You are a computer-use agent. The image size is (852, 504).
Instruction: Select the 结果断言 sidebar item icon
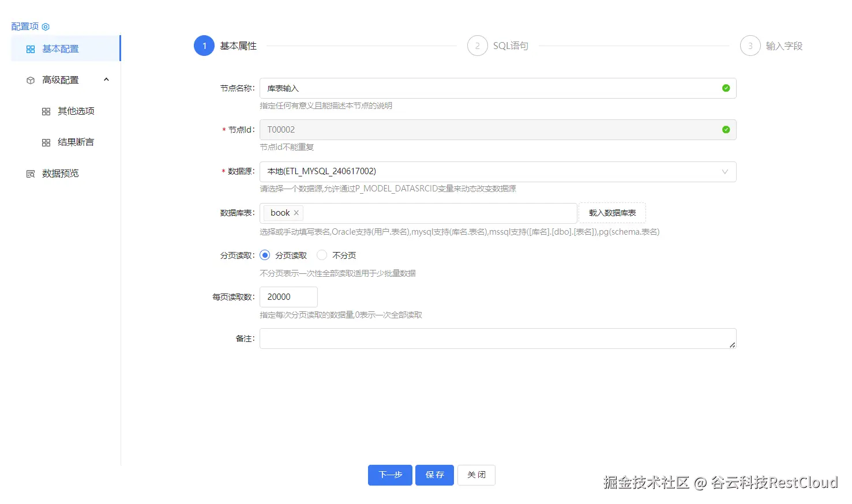coord(46,142)
